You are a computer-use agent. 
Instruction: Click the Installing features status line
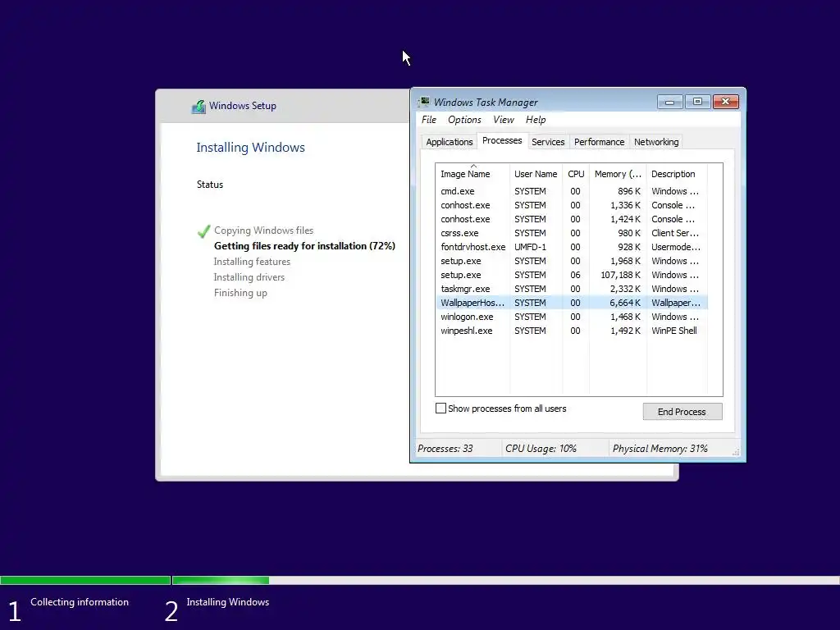click(x=252, y=262)
